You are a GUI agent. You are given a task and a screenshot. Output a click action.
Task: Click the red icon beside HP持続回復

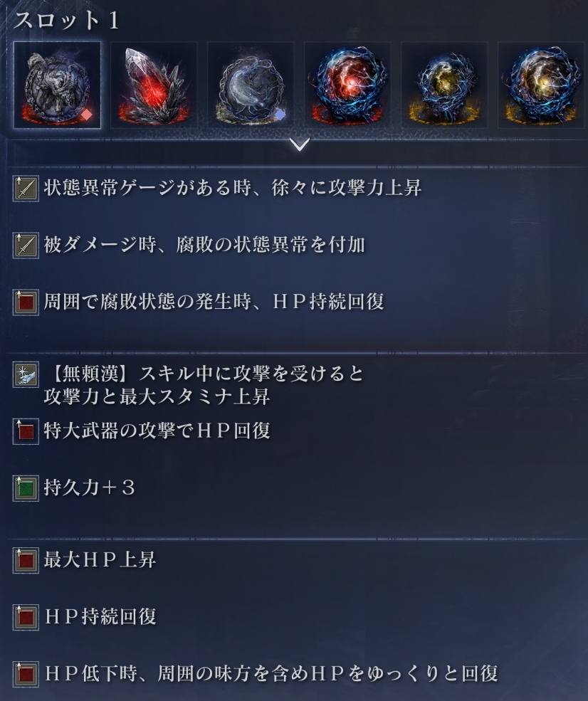tap(26, 618)
